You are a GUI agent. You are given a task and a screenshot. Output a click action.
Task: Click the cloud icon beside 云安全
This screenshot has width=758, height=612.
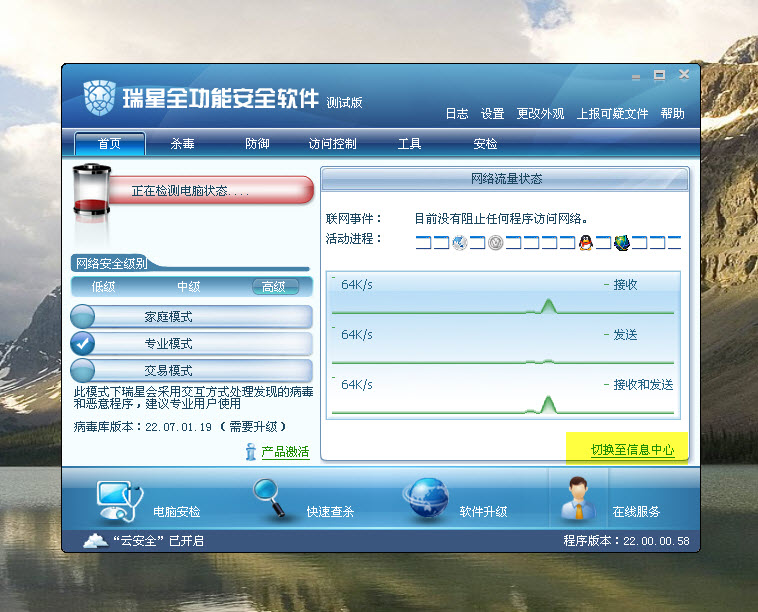click(x=95, y=540)
